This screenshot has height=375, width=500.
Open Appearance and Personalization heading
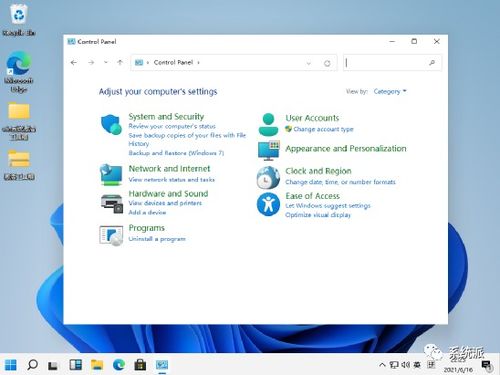coord(346,149)
